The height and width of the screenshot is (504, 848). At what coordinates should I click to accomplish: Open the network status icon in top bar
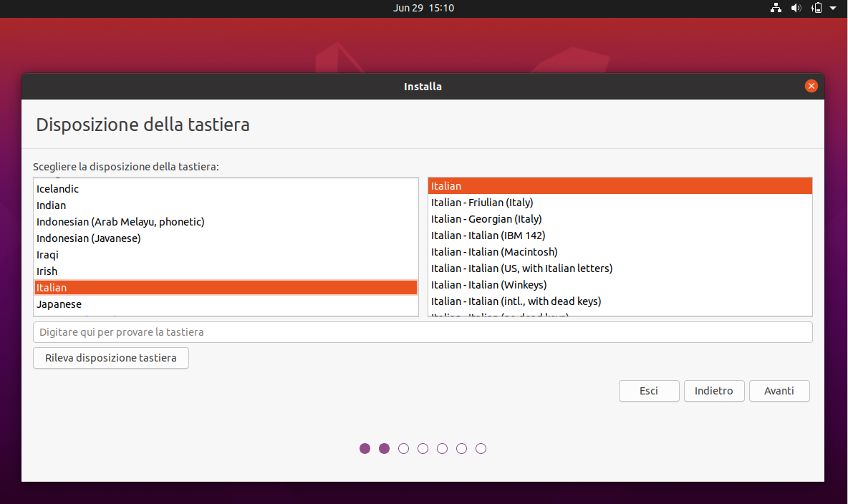[x=776, y=8]
